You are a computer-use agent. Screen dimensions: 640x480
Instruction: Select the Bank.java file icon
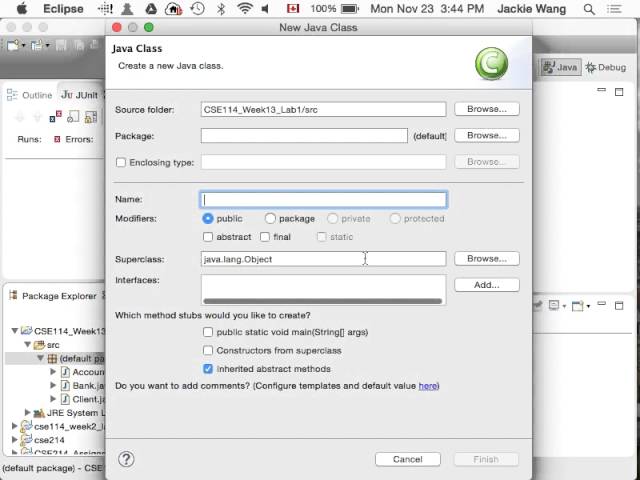tap(65, 385)
